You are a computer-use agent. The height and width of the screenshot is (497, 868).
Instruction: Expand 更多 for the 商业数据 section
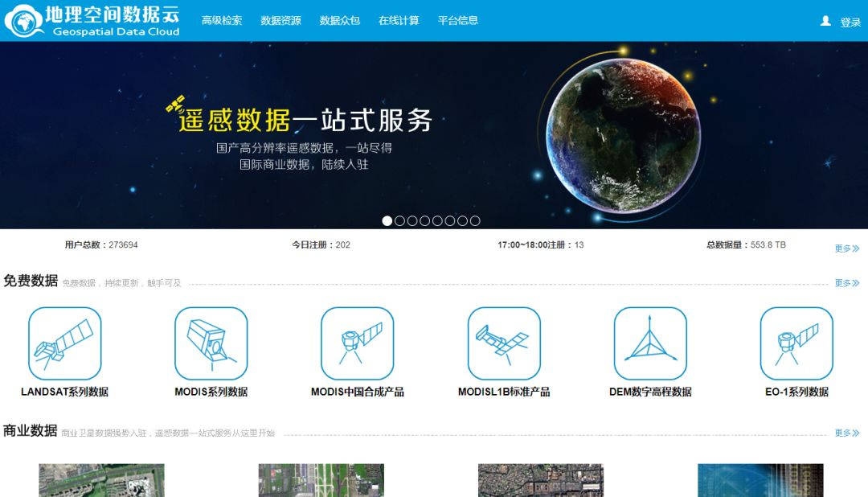pos(847,433)
